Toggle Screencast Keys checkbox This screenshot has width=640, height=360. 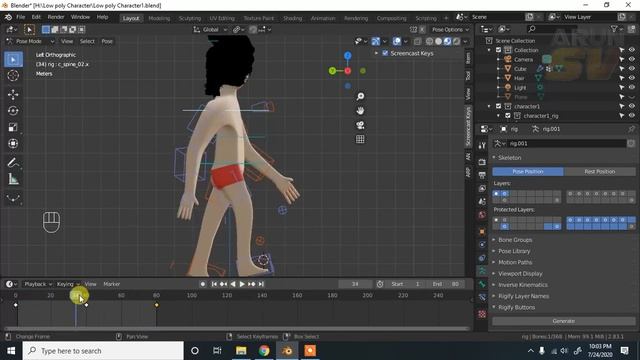click(385, 53)
